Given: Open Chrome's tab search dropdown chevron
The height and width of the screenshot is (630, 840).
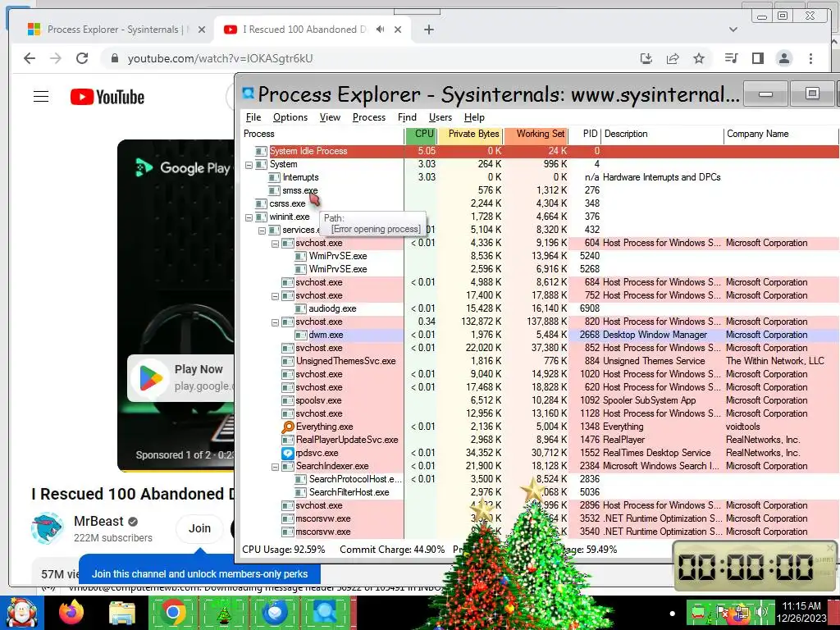Looking at the screenshot, I should click(733, 30).
